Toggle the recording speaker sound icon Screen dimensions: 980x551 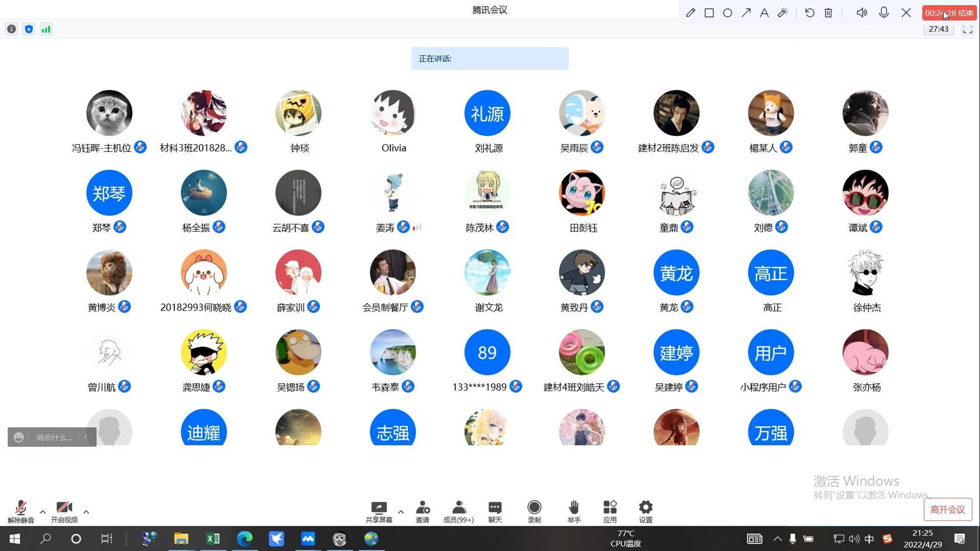click(x=861, y=13)
